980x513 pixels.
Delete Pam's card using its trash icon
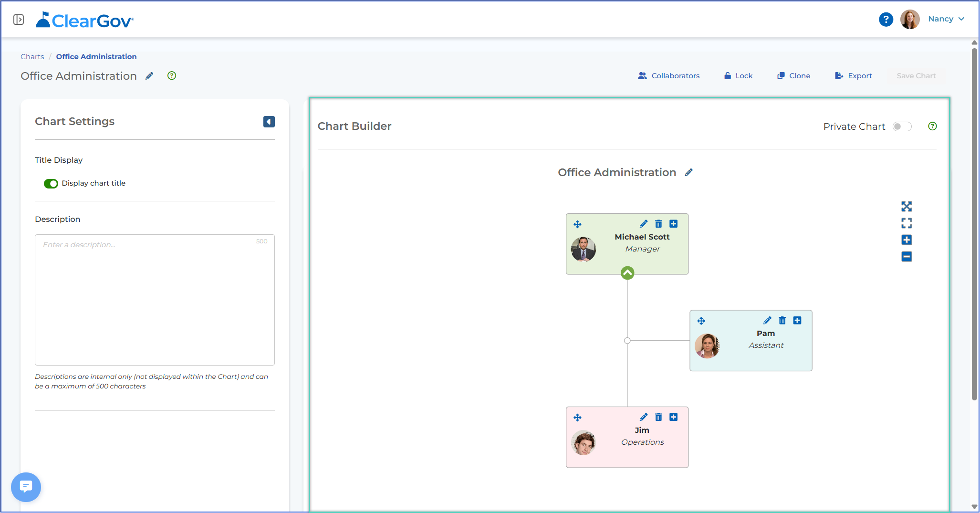(782, 320)
